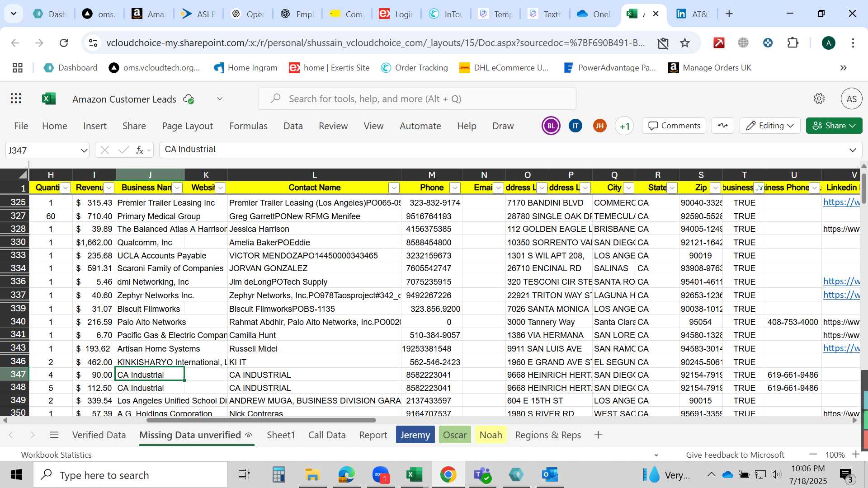Viewport: 868px width, 488px height.
Task: Click the Excel logo icon
Action: tap(48, 99)
